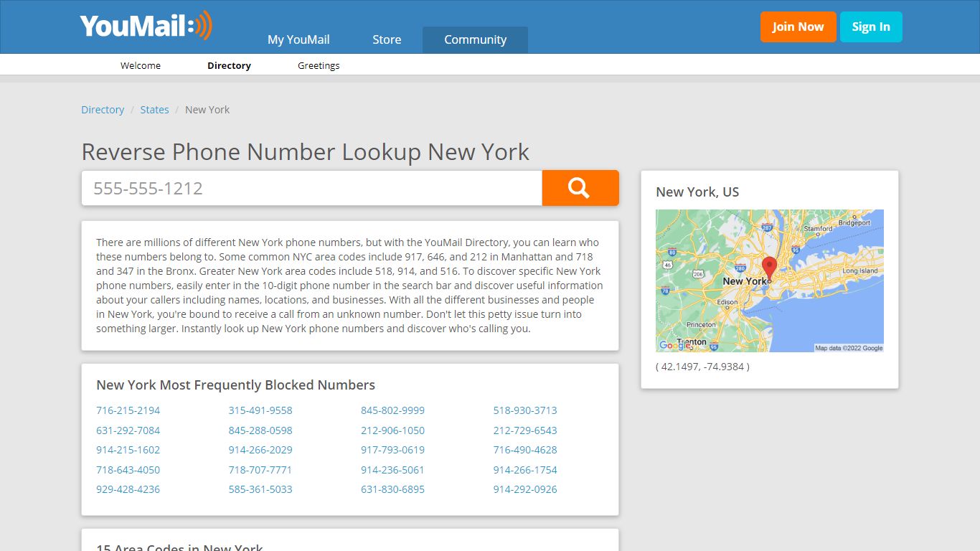The image size is (980, 551).
Task: Click the coordinates text ( 42.1497, -74.9384 )
Action: click(702, 367)
